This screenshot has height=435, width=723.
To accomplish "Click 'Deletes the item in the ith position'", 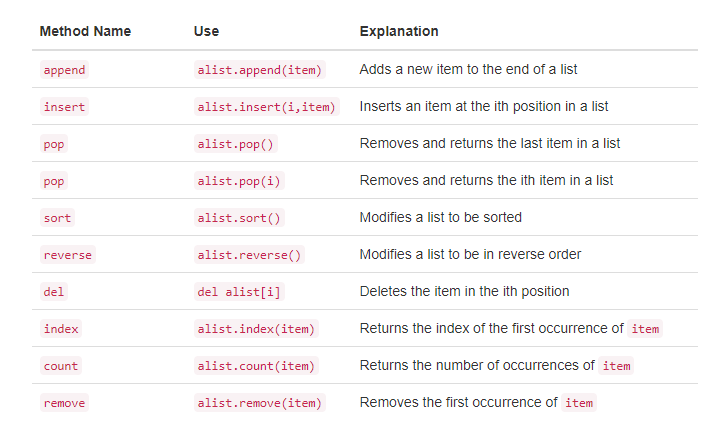I will 464,292.
